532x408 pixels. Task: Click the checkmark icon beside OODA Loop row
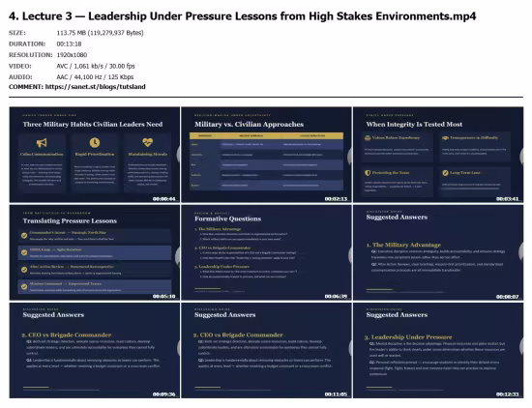[24, 252]
